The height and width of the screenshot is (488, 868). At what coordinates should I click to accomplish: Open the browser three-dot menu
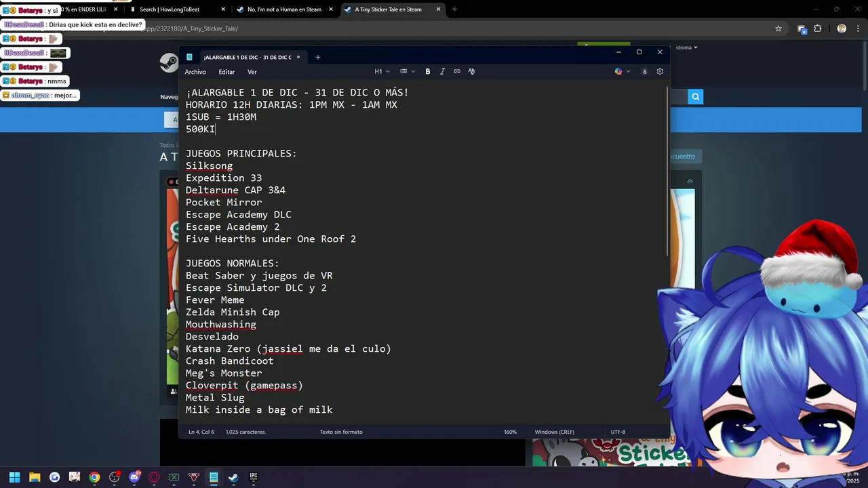coord(857,28)
